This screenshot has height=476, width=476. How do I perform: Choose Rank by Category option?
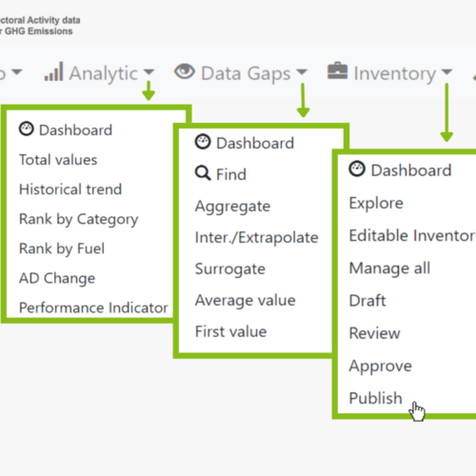point(79,220)
